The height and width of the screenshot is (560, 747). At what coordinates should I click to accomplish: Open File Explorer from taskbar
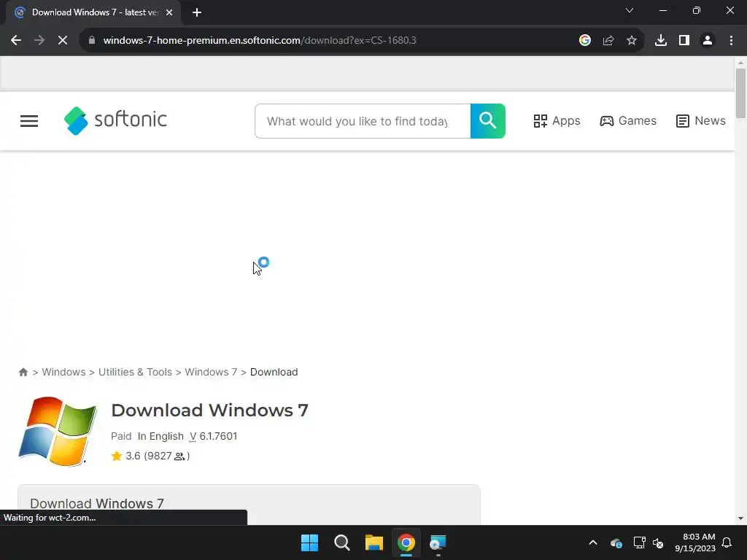tap(374, 542)
